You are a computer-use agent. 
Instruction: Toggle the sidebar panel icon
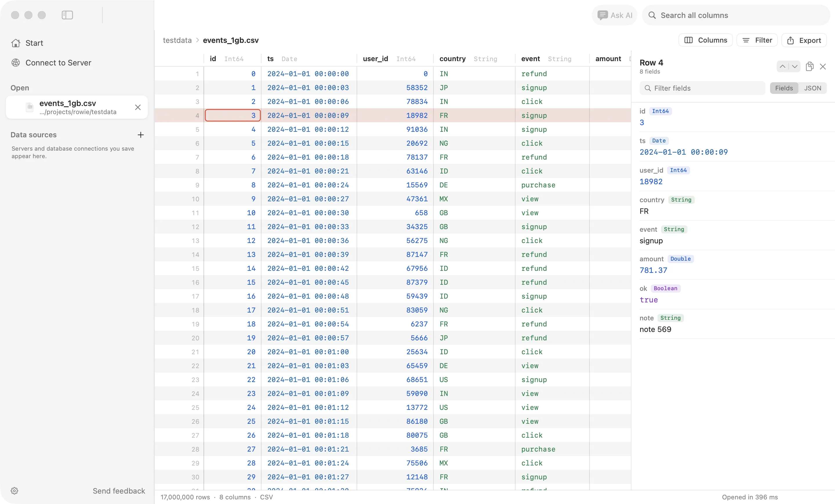pos(67,15)
